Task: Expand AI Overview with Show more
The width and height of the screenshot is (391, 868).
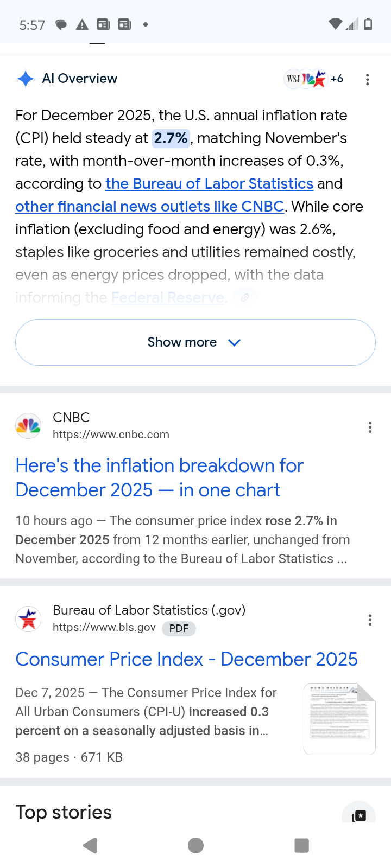Action: 195,342
